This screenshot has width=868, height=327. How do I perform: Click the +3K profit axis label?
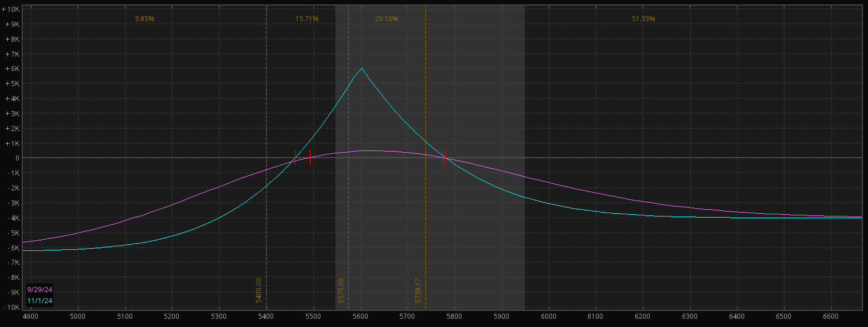click(13, 113)
